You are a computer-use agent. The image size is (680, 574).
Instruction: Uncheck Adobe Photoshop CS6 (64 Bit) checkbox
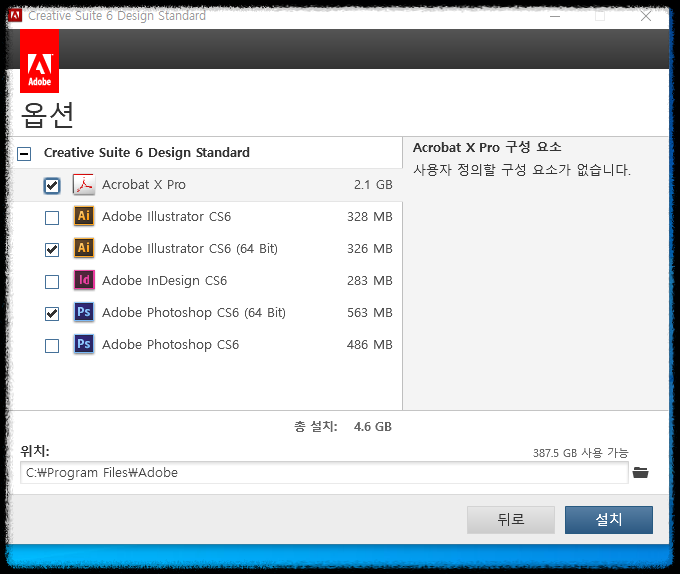point(52,313)
